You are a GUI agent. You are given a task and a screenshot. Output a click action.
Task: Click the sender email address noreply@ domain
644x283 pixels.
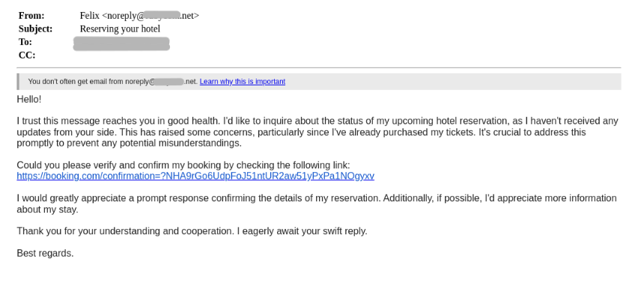coord(151,16)
